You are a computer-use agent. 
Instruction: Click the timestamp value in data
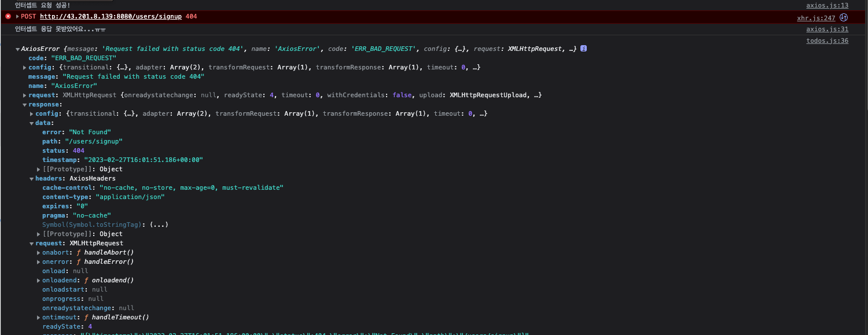pyautogui.click(x=144, y=160)
